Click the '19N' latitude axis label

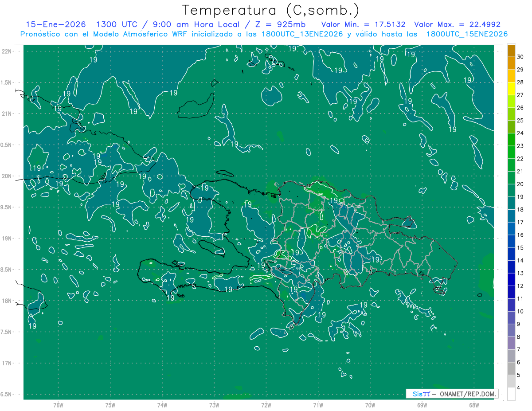pos(8,239)
